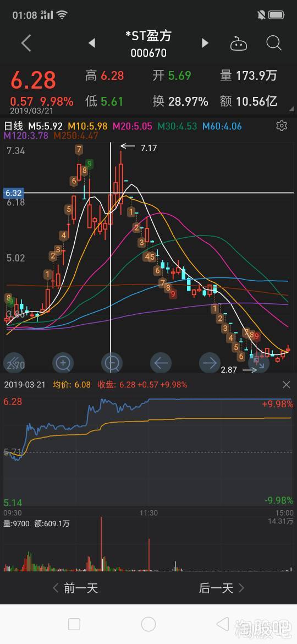Tap the muted notification bell icon
This screenshot has height=644, width=297.
pyautogui.click(x=261, y=15)
